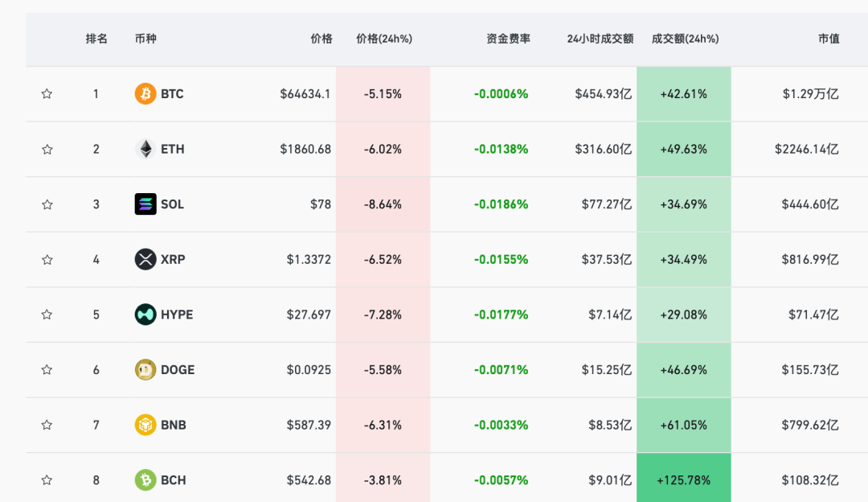Click BCH's dark green +125.78% volume cell
Screen dimensions: 868x502
[683, 480]
